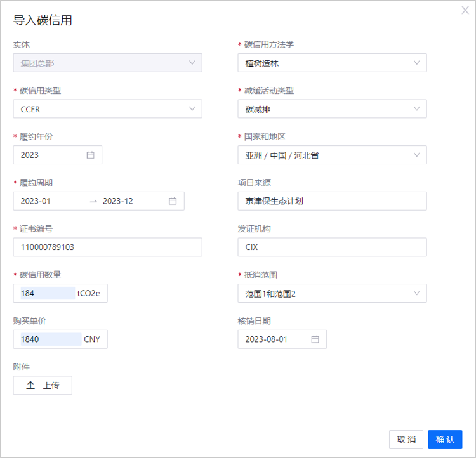
Task: Click the 上传 attachment button
Action: point(43,385)
